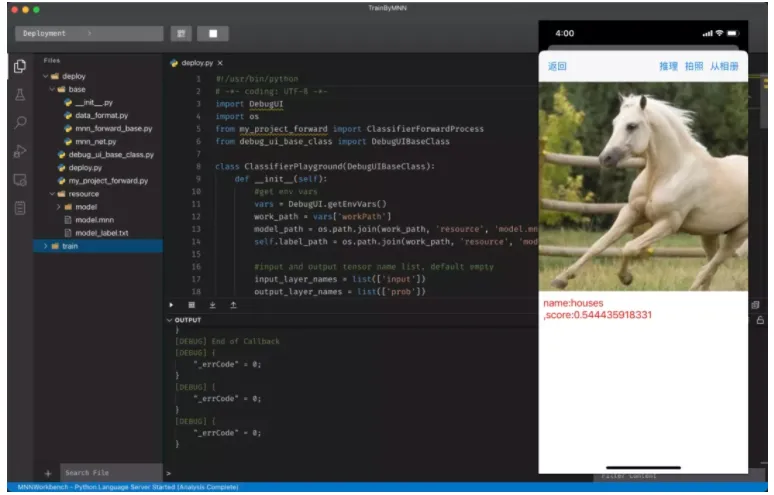Click the stop button in toolbar
The image size is (774, 495).
click(x=213, y=34)
